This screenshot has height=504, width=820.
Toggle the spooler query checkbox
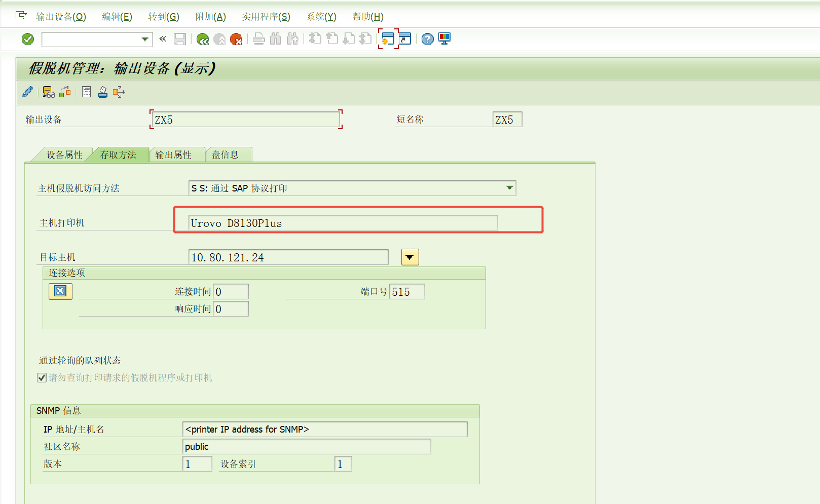42,378
